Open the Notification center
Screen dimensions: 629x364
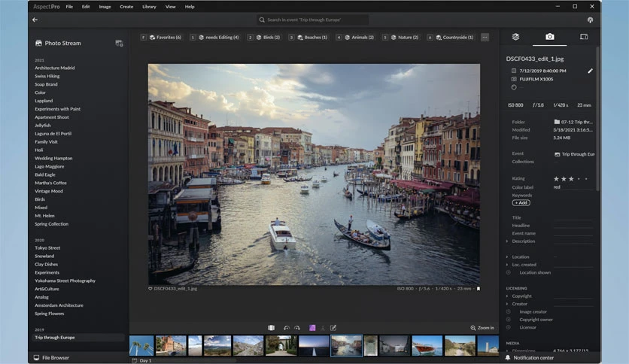[x=530, y=358]
